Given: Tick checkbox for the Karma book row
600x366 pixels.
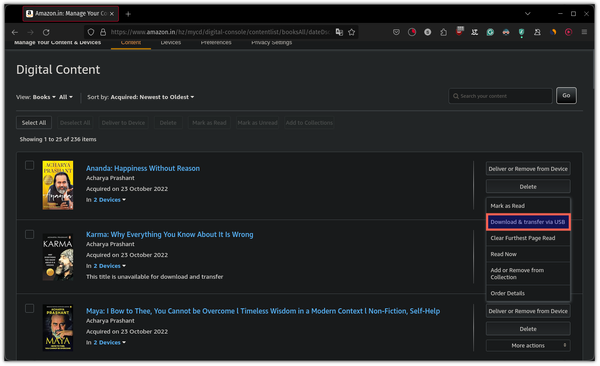Looking at the screenshot, I should click(29, 234).
